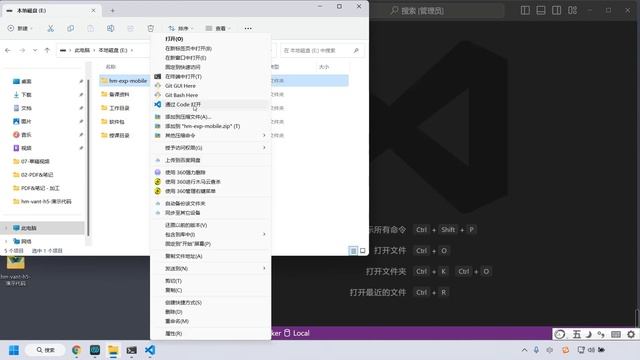Go back with the Explorer back arrow
The image size is (640, 360).
pos(8,50)
